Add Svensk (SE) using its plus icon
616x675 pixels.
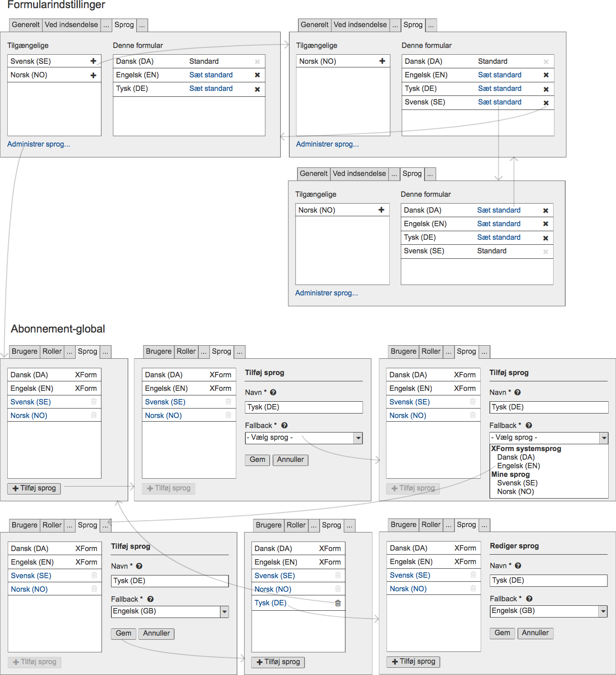93,61
